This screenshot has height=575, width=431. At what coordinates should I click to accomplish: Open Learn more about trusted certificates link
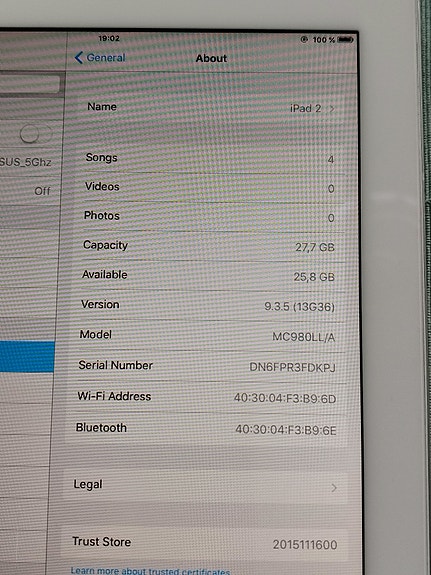(x=150, y=571)
